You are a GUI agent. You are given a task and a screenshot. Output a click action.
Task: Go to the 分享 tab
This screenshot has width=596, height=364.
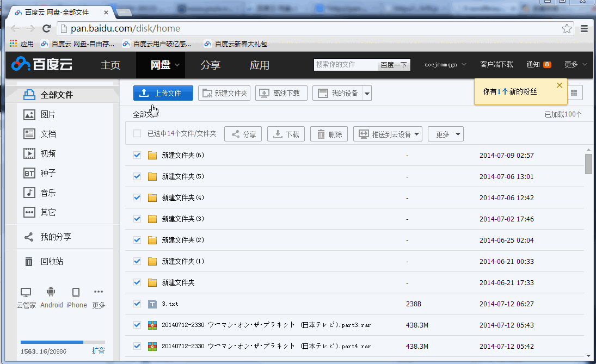click(x=211, y=65)
